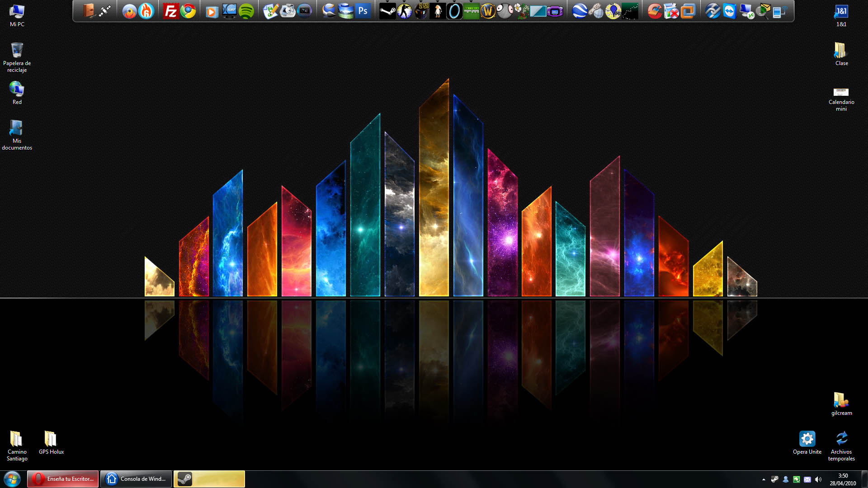This screenshot has width=868, height=488.
Task: Open the Google Maps pin dock icon
Action: point(613,11)
